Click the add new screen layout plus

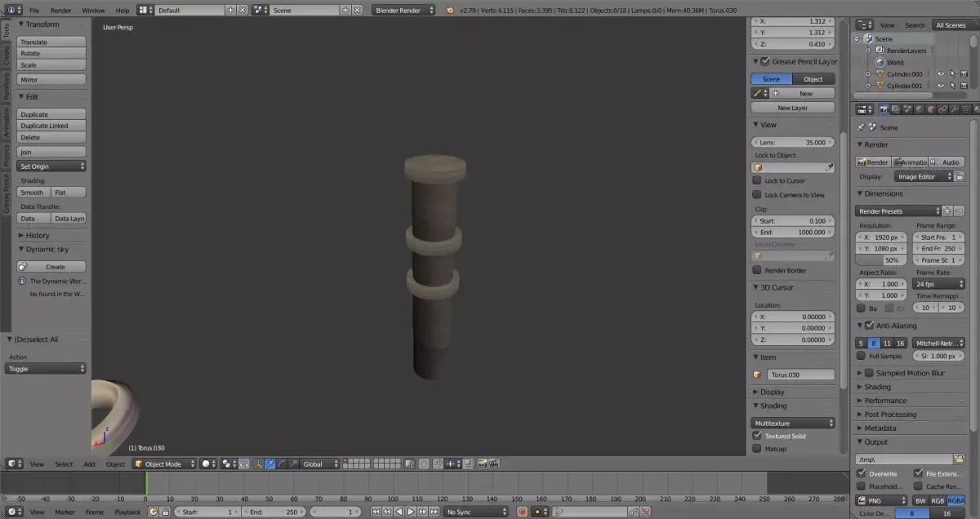230,11
